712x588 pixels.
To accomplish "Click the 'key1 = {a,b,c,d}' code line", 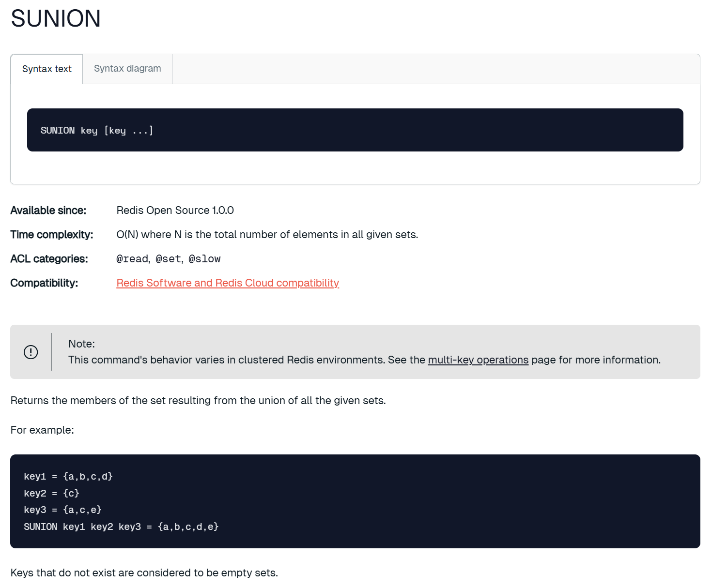I will 68,476.
